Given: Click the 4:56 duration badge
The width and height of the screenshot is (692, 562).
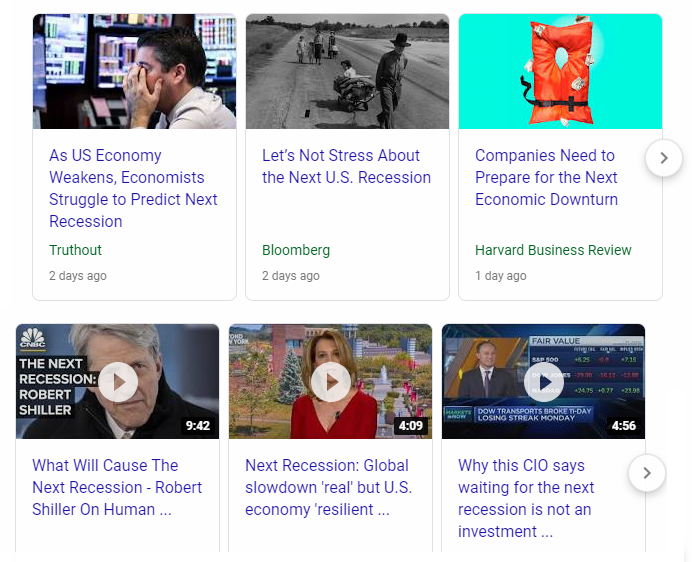Looking at the screenshot, I should pos(624,426).
